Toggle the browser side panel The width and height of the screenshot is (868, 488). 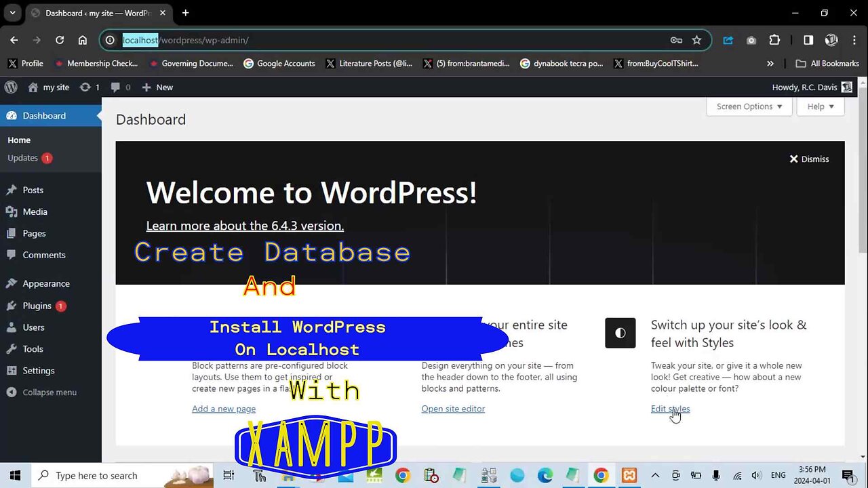[808, 40]
